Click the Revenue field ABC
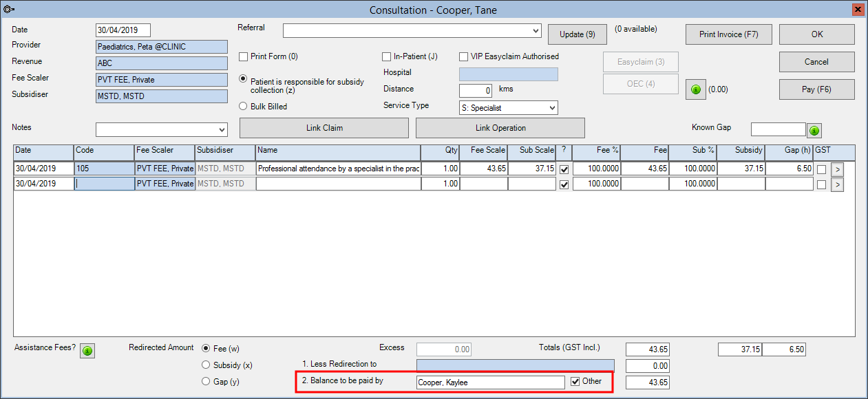The width and height of the screenshot is (868, 399). (x=162, y=63)
